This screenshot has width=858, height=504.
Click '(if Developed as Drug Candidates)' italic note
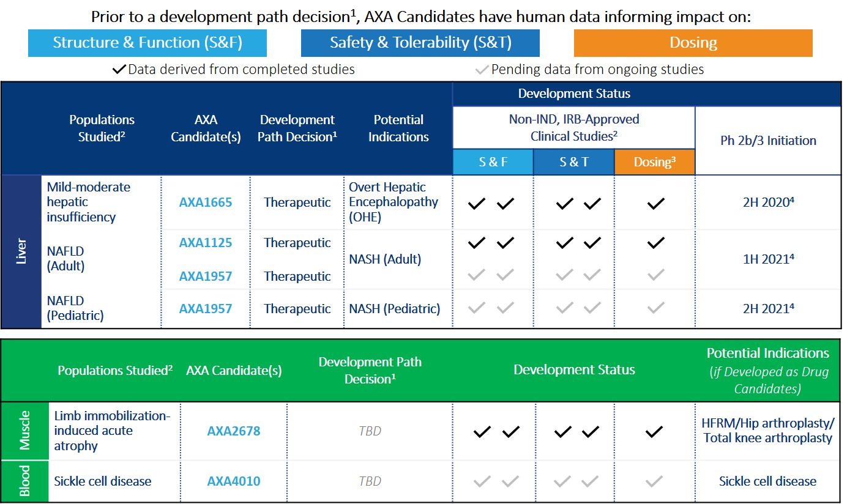click(x=768, y=380)
